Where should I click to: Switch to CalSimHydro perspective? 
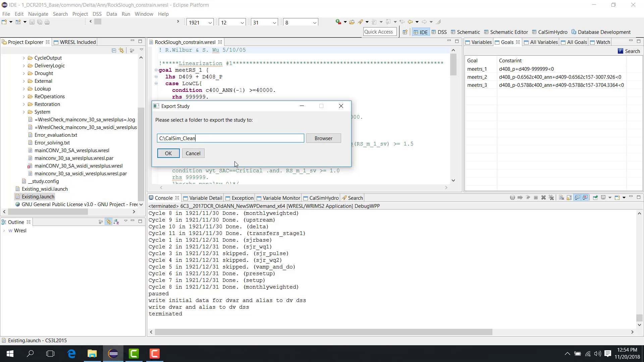549,32
